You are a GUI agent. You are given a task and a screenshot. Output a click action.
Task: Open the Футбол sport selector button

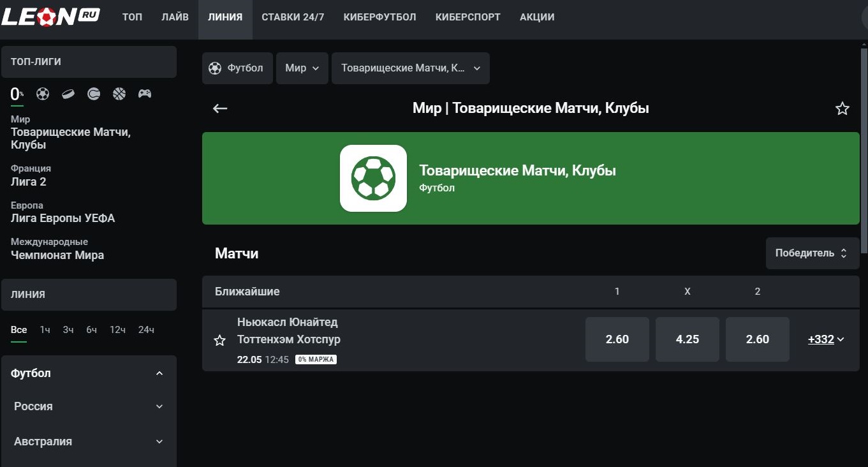coord(237,68)
